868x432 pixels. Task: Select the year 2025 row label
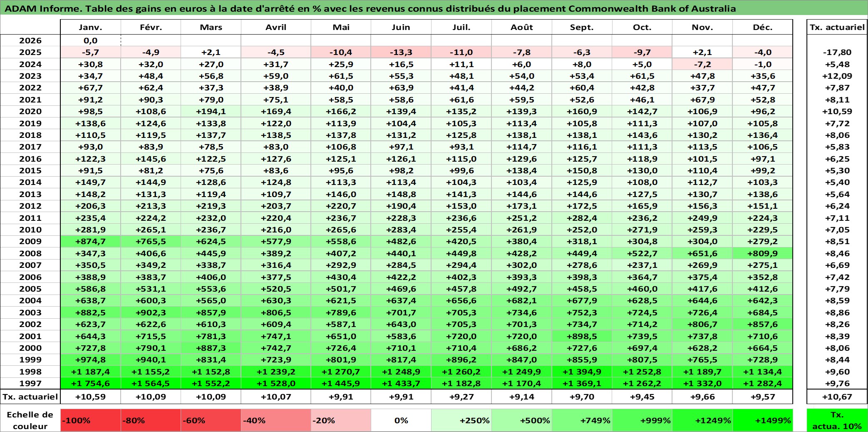pos(30,52)
